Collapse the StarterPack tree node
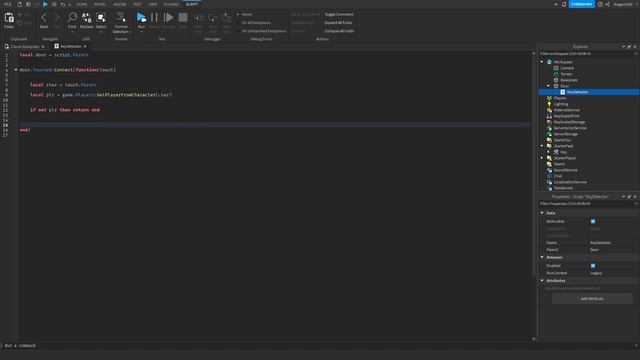The height and width of the screenshot is (360, 640). click(542, 146)
